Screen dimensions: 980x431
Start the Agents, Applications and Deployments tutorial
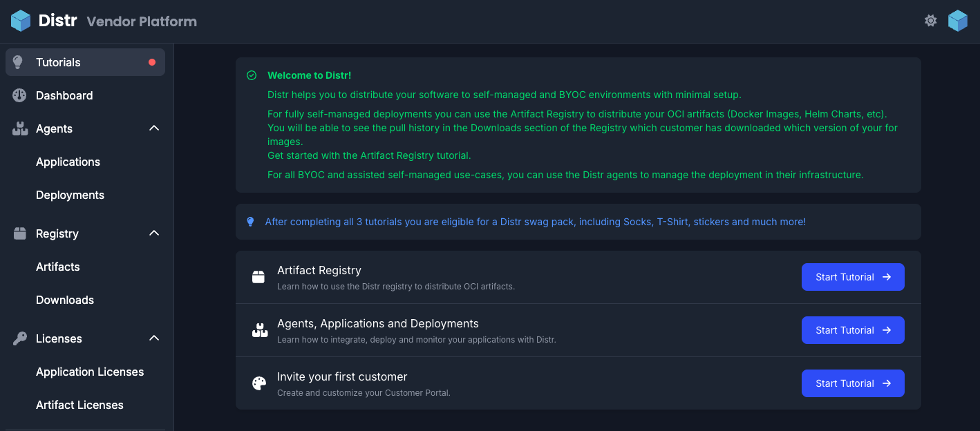click(x=853, y=330)
